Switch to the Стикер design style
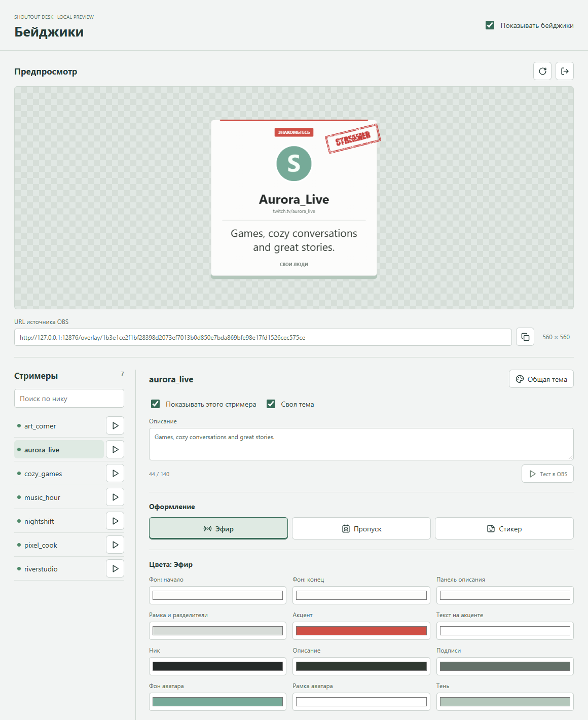588x720 pixels. pos(504,528)
